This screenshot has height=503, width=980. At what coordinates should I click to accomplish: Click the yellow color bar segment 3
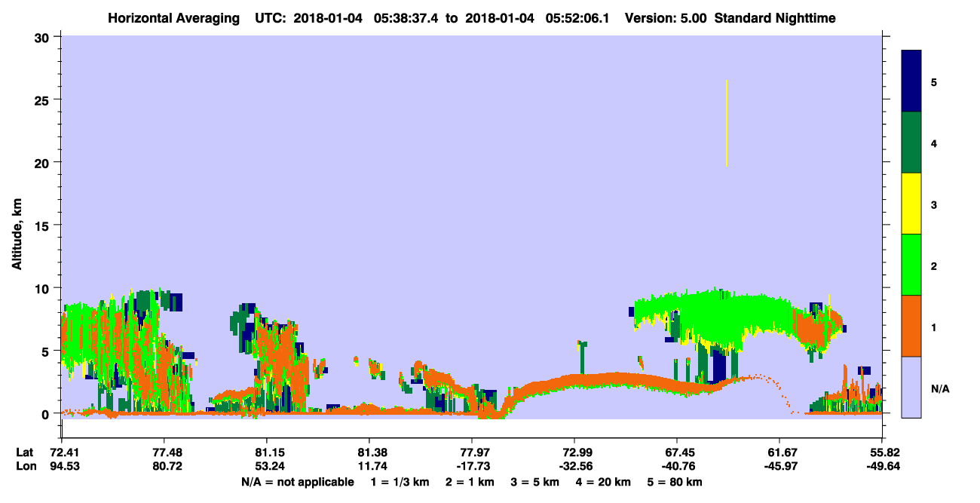point(911,204)
